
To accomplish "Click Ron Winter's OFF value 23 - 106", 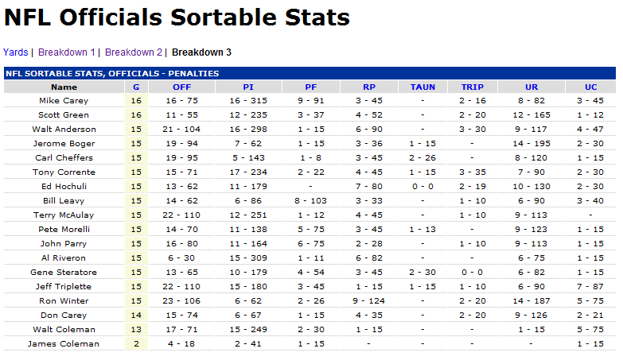I will (x=181, y=301).
